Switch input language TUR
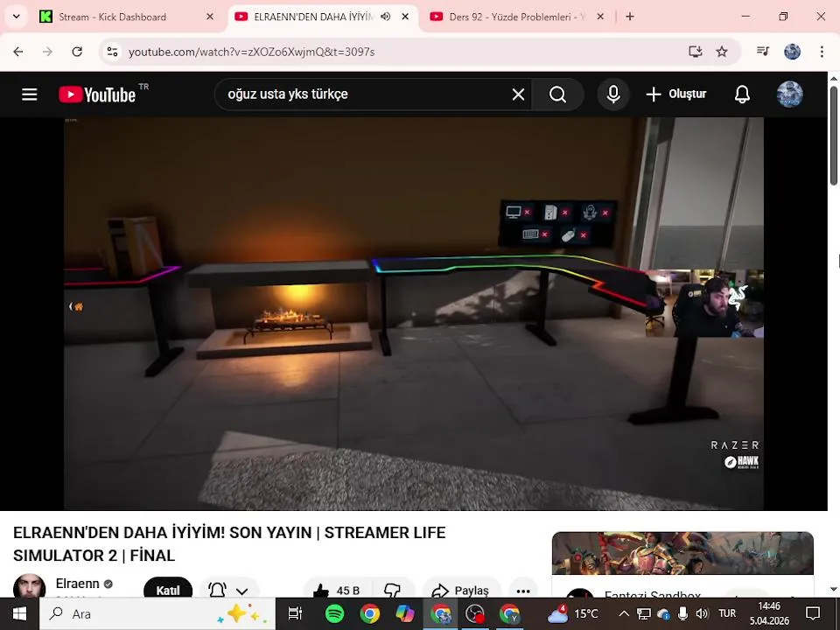Image resolution: width=840 pixels, height=630 pixels. [x=727, y=614]
